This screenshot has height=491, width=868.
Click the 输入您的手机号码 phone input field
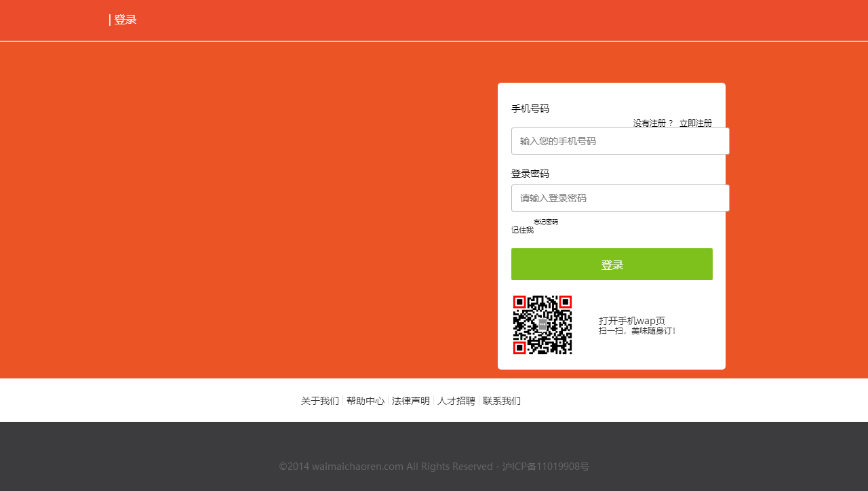pyautogui.click(x=620, y=141)
